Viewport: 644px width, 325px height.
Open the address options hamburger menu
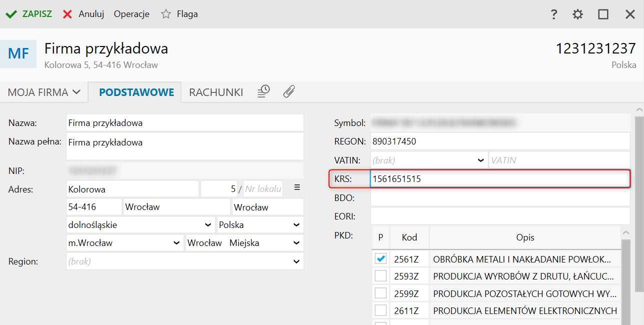297,187
